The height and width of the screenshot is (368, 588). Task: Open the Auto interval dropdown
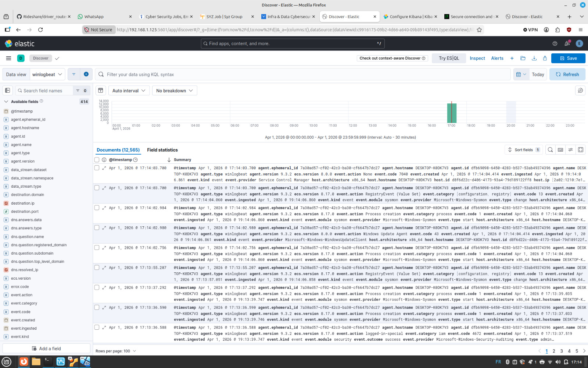(x=129, y=90)
